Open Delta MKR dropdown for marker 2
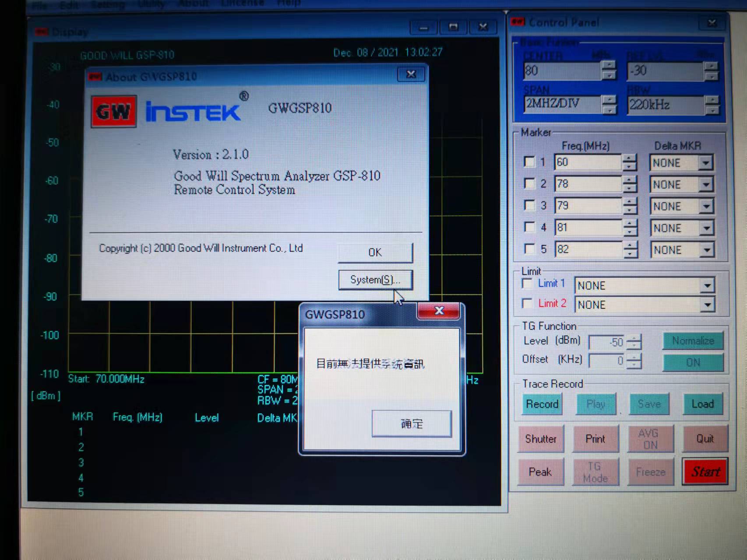Viewport: 747px width, 560px height. (x=706, y=185)
